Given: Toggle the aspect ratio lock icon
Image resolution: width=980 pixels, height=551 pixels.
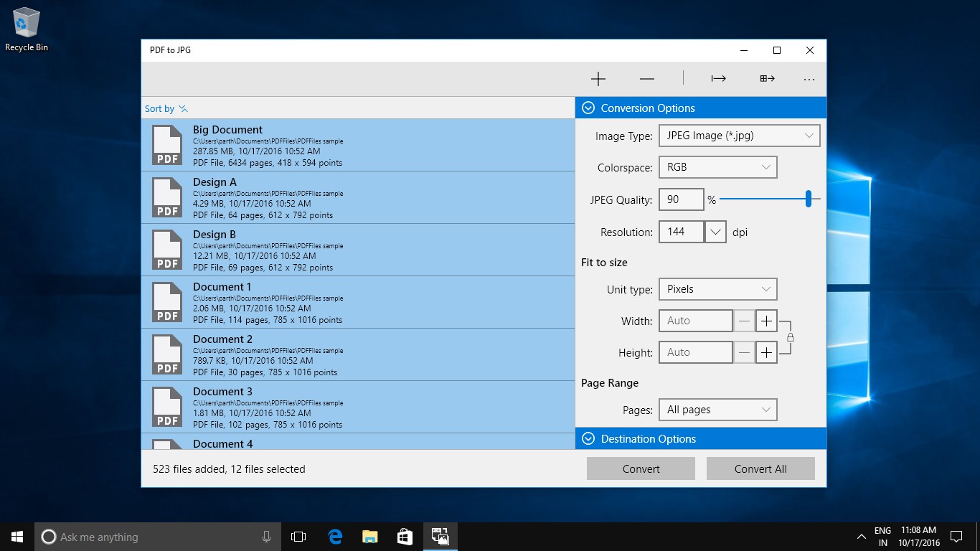Looking at the screenshot, I should [791, 337].
